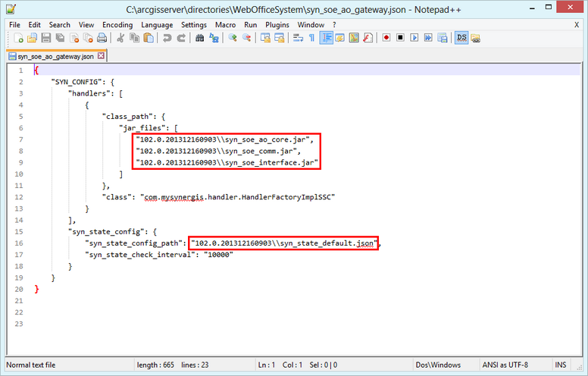Open the Replace toolbar icon

214,38
